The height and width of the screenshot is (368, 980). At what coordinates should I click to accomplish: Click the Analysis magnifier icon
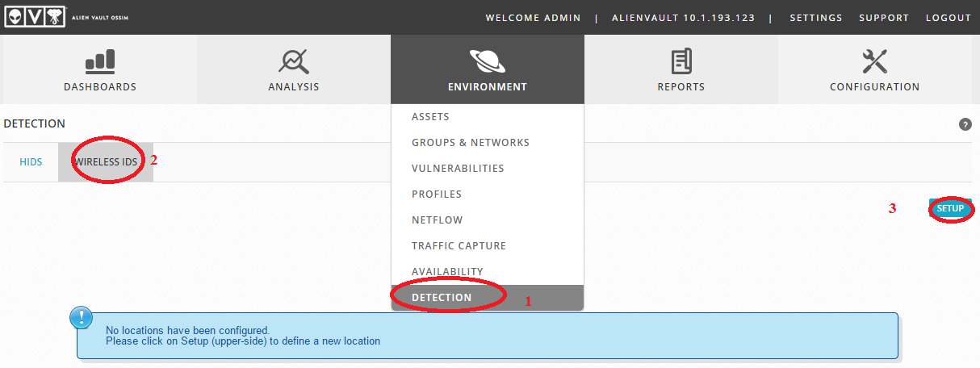[294, 61]
